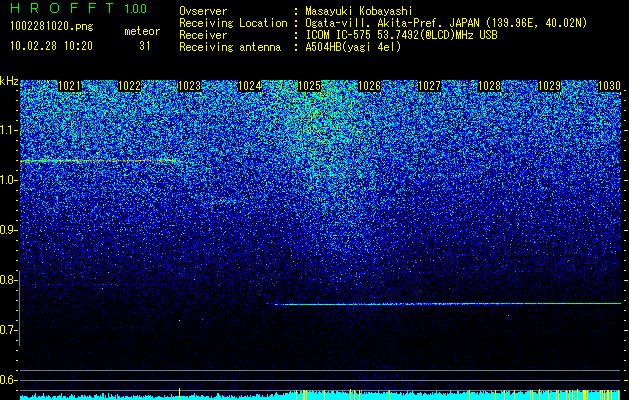Image resolution: width=629 pixels, height=400 pixels.
Task: Click the 1028 time marker
Action: coord(489,86)
